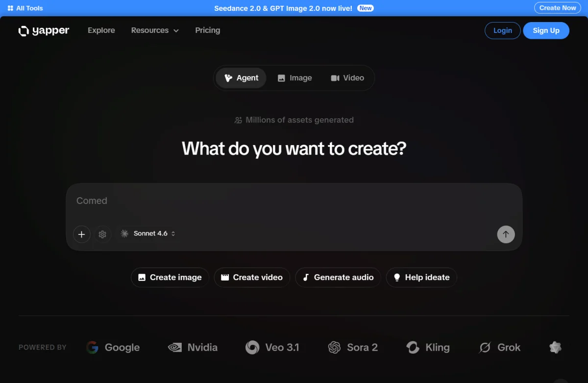The height and width of the screenshot is (383, 588).
Task: Click the Create video suggestion chip
Action: coord(252,278)
